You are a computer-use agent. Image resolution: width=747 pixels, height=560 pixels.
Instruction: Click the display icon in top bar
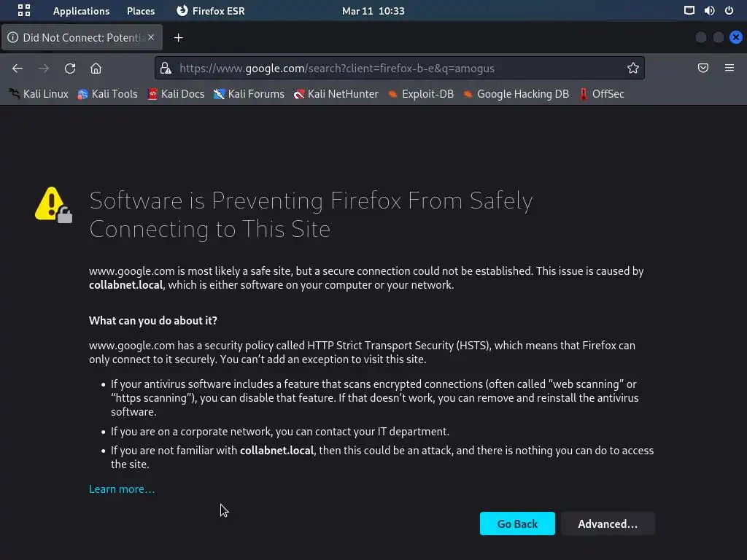tap(689, 10)
